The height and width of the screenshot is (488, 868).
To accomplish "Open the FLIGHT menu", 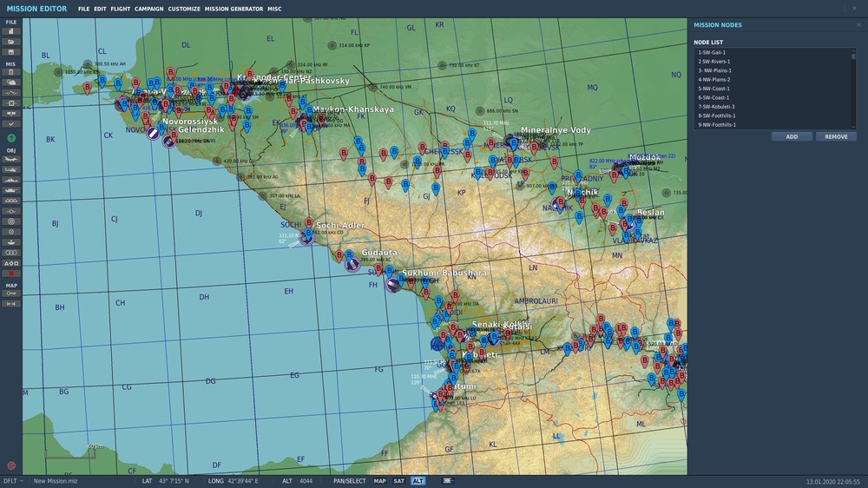I will 120,9.
